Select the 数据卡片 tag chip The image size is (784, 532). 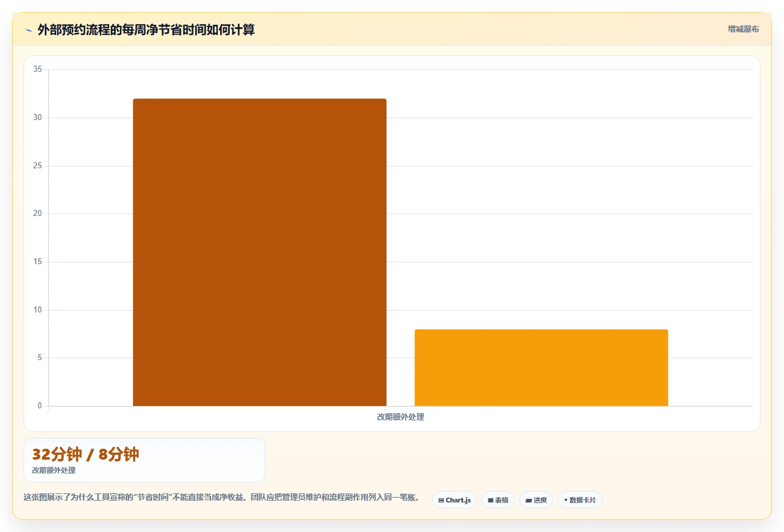pos(580,500)
